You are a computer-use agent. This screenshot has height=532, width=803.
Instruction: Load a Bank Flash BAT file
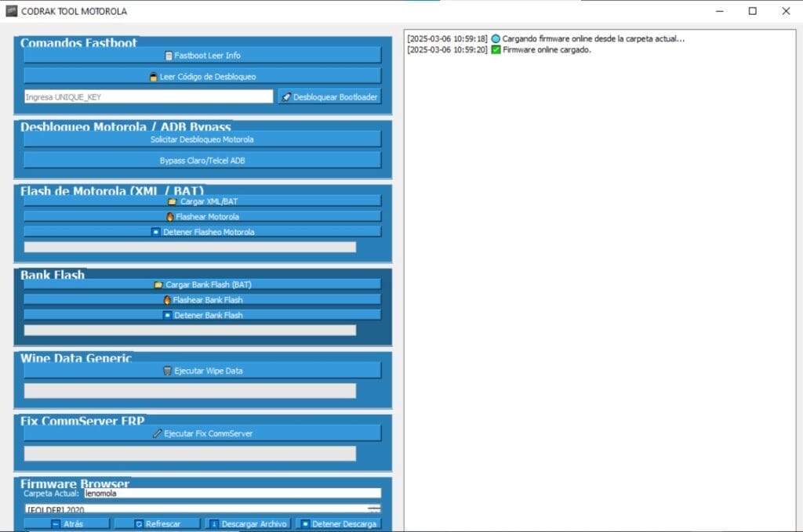[202, 284]
